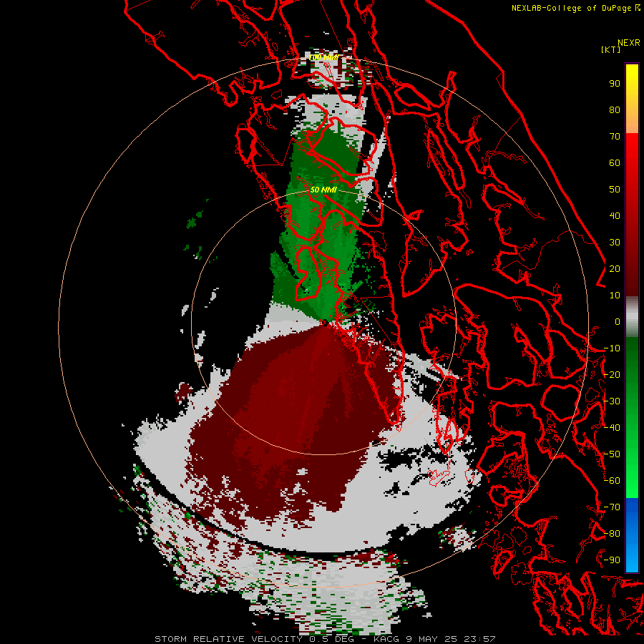Click the blue segment of the color bar
Screen dimensions: 644x644
point(632,535)
